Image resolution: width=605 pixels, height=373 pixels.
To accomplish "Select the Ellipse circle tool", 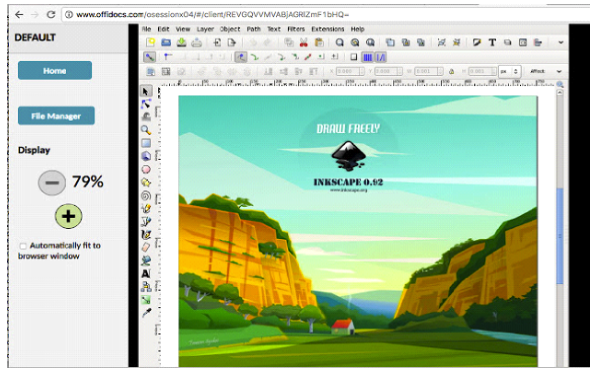I will (146, 169).
